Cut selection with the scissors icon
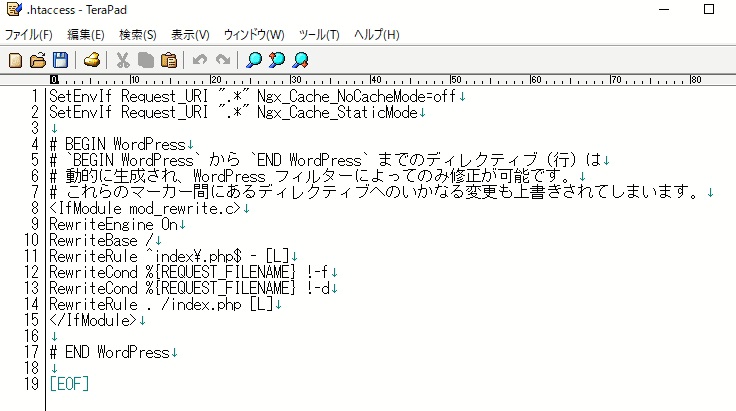The width and height of the screenshot is (736, 411). click(x=123, y=60)
